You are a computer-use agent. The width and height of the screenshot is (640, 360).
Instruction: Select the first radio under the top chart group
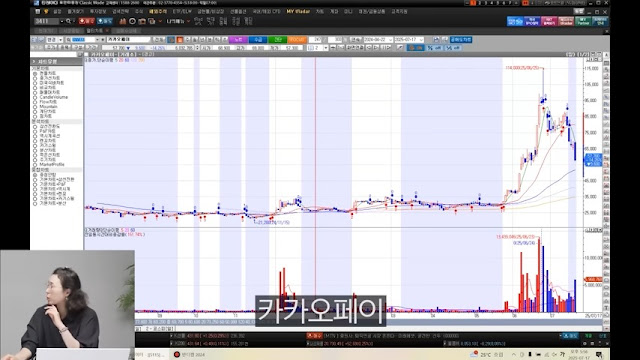tap(35, 73)
